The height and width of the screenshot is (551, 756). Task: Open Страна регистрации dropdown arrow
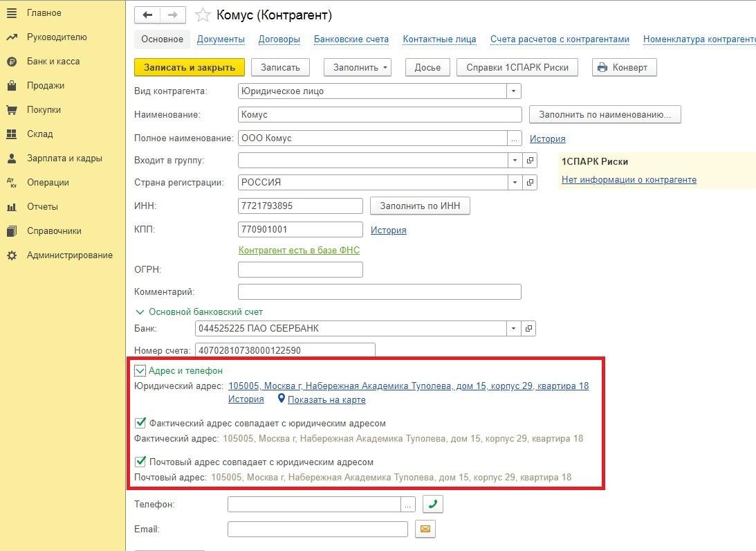pyautogui.click(x=515, y=182)
